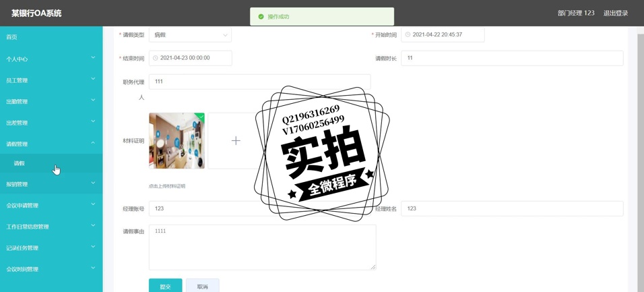Expand the 个人中心 sidebar menu
Viewport: 644px width, 292px height.
coord(51,59)
